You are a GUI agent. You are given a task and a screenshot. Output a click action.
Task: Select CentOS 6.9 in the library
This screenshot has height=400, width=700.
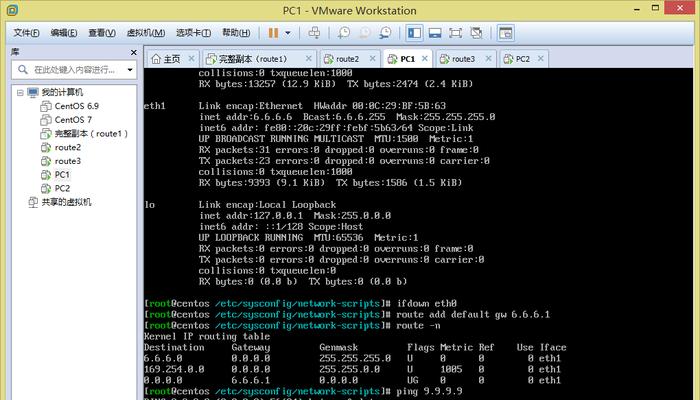coord(76,106)
